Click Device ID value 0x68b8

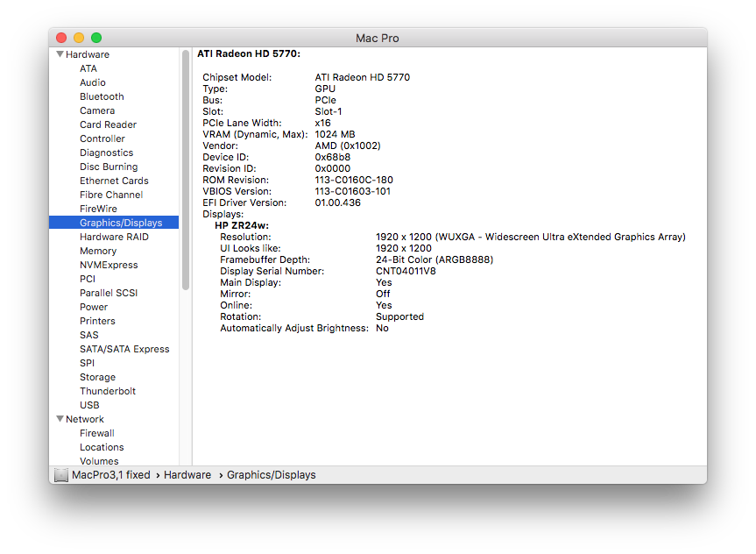pos(332,157)
